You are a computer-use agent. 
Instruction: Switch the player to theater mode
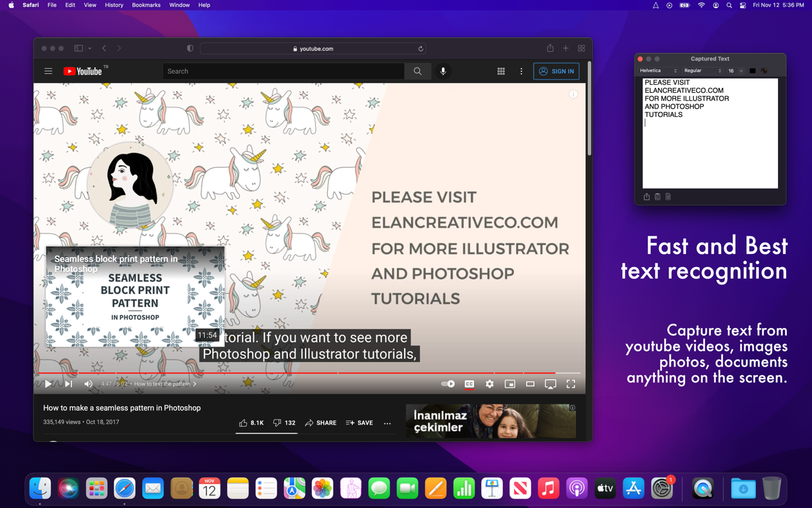click(x=530, y=384)
